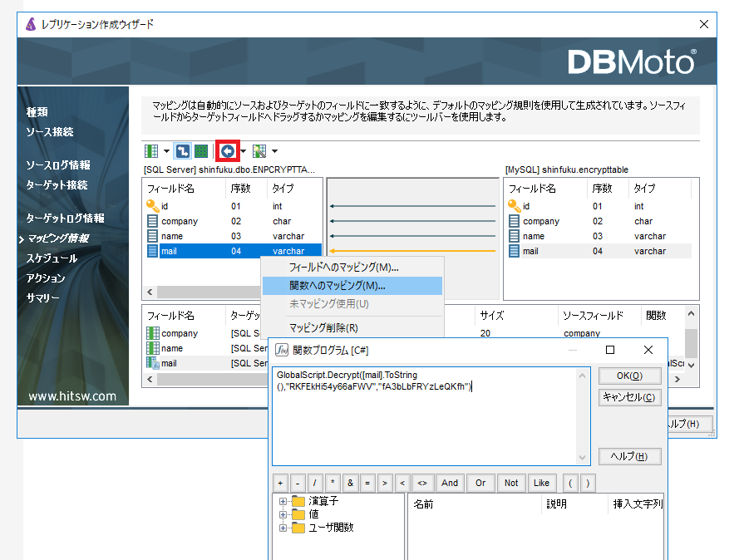Open dropdown next to blue arrow icon
The height and width of the screenshot is (560, 739).
coord(244,151)
